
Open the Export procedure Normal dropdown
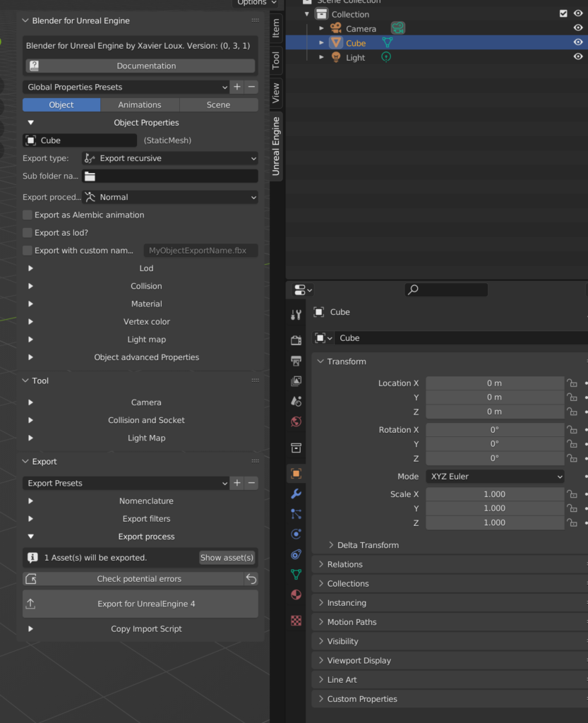click(x=169, y=197)
